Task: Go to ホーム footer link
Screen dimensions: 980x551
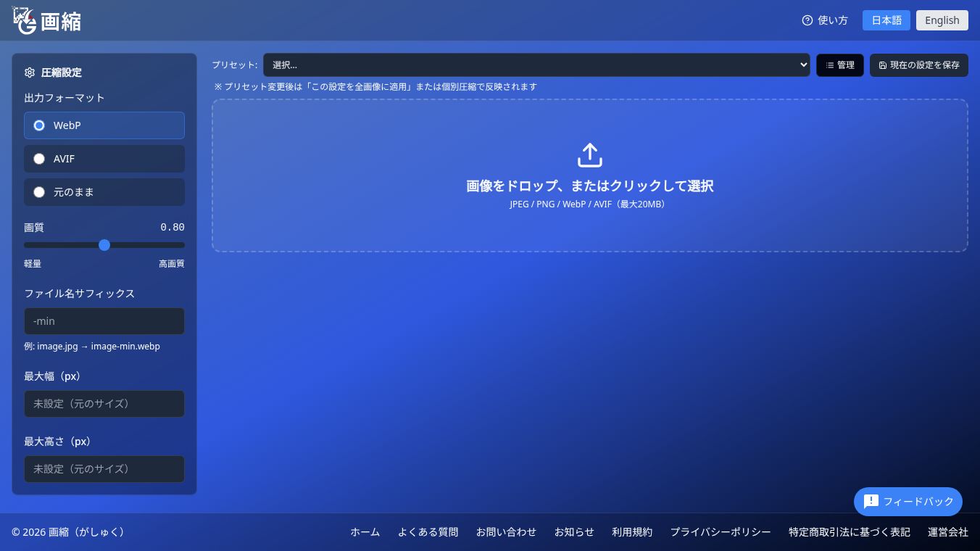Action: pos(365,532)
